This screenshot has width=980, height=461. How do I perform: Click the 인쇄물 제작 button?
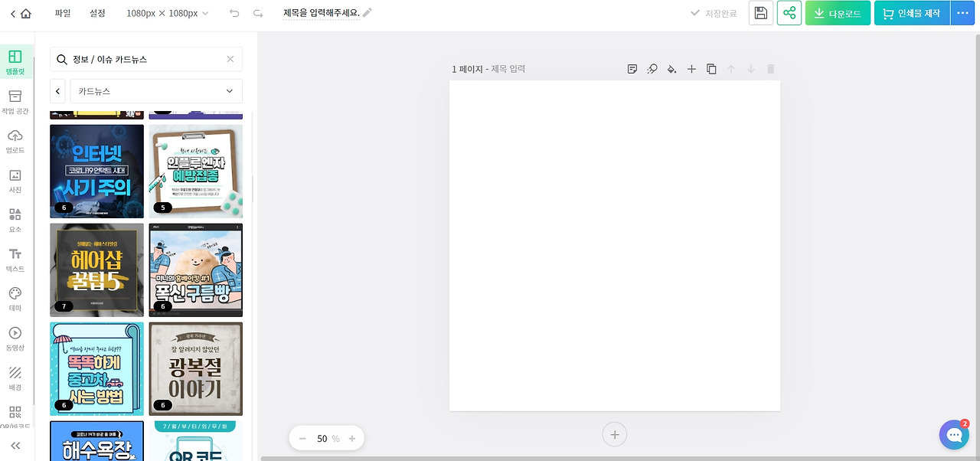(x=911, y=13)
